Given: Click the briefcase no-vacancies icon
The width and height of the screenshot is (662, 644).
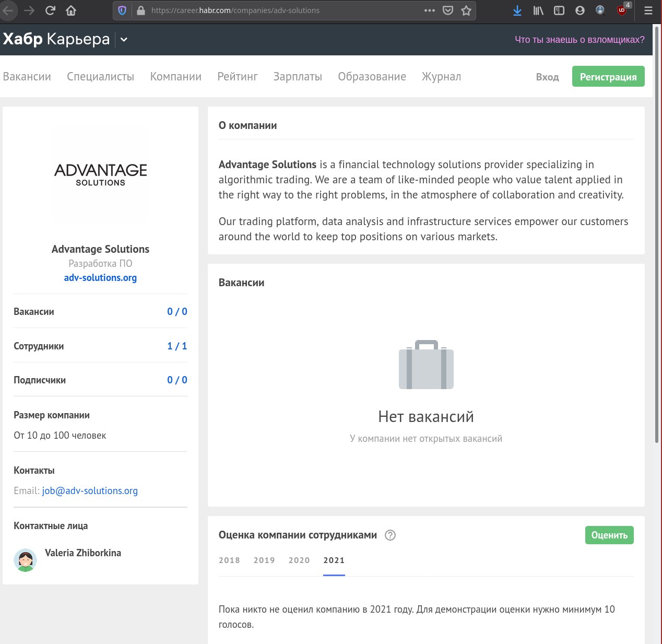Looking at the screenshot, I should tap(426, 365).
